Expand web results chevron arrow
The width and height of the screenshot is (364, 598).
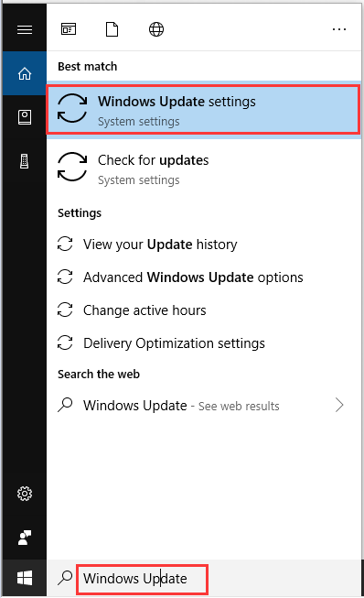pos(339,405)
